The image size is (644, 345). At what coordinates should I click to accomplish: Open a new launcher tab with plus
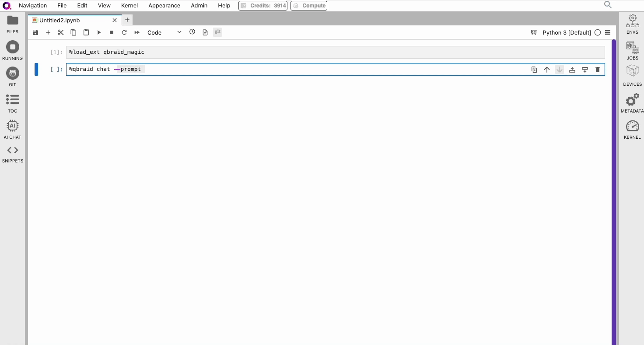pyautogui.click(x=127, y=20)
